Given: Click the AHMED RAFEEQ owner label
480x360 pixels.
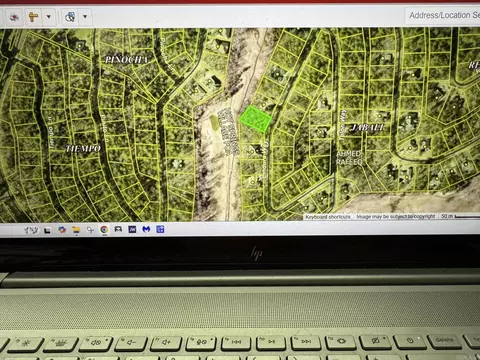Looking at the screenshot, I should pos(349,158).
